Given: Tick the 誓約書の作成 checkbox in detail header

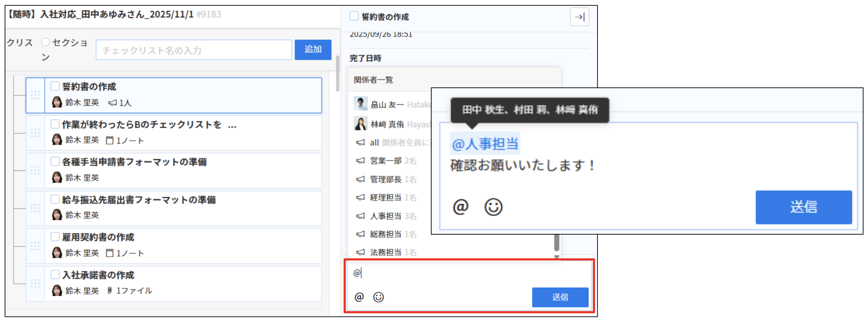Looking at the screenshot, I should pyautogui.click(x=354, y=16).
